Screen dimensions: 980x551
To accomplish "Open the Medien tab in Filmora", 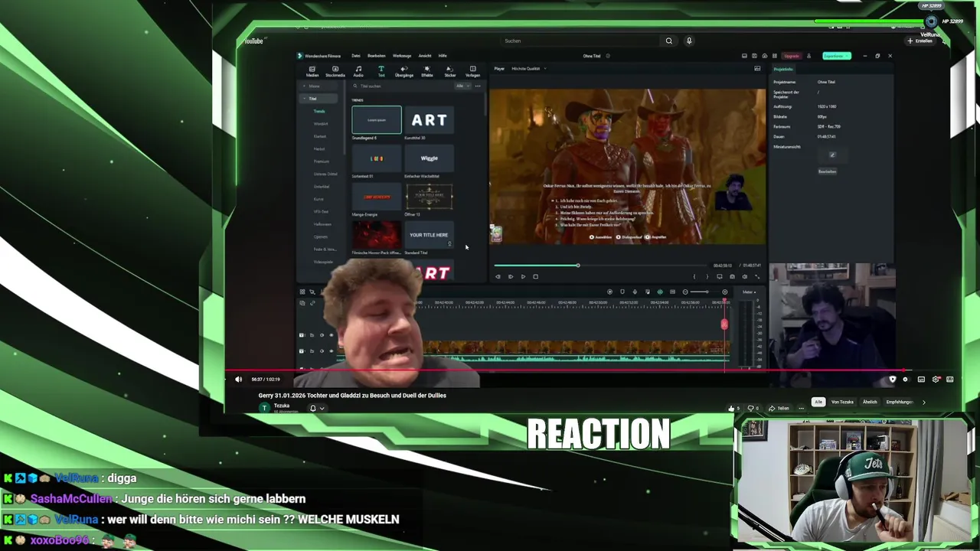I will pos(312,71).
